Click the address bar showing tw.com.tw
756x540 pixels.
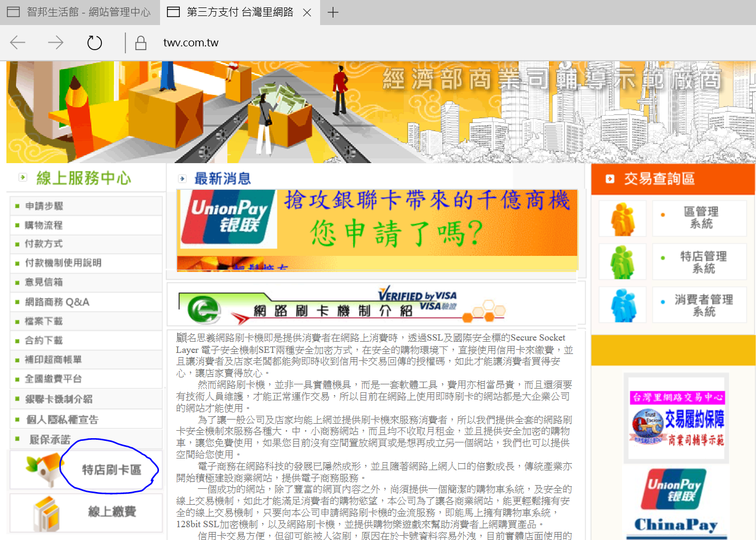click(191, 43)
